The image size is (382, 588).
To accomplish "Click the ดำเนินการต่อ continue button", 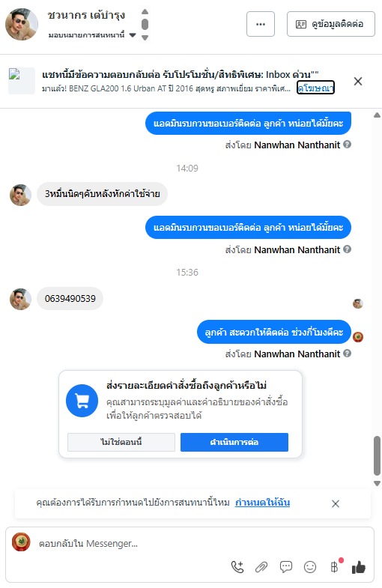I will click(234, 442).
